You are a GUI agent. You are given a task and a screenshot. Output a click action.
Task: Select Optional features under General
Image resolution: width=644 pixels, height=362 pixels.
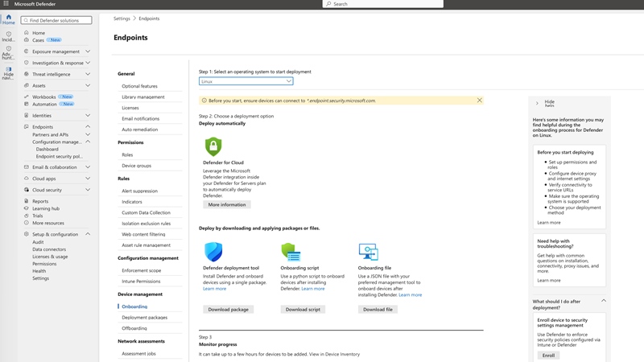click(139, 86)
